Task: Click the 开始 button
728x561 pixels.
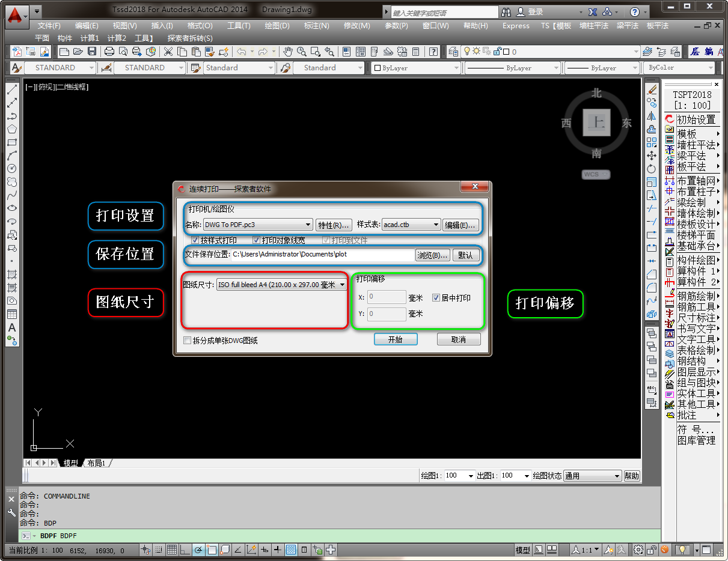Action: (x=395, y=339)
